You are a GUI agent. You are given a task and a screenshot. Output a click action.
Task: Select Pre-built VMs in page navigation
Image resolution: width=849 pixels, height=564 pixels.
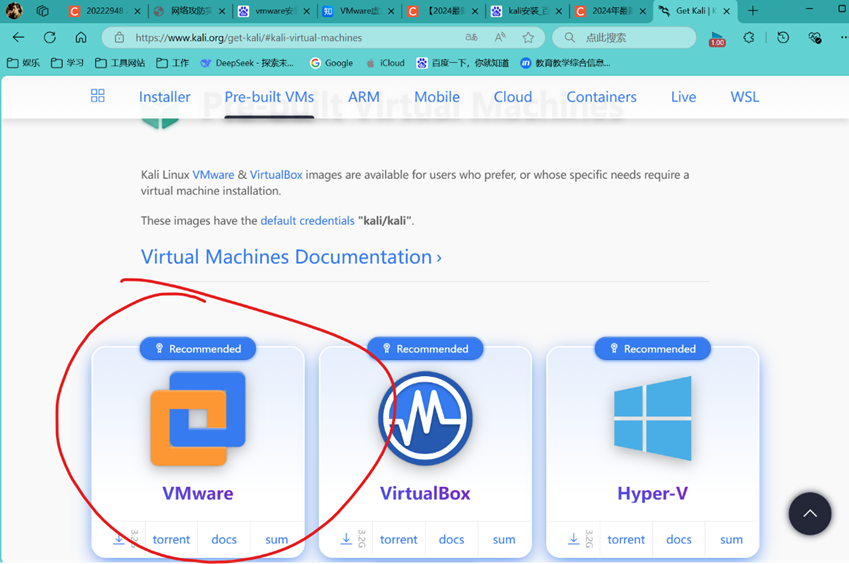[x=269, y=97]
